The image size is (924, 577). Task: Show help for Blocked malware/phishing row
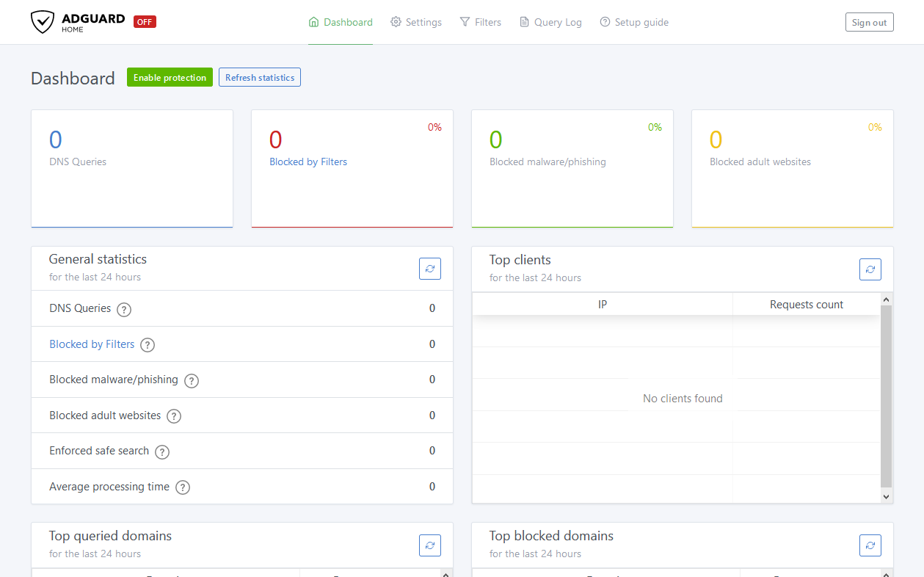192,380
